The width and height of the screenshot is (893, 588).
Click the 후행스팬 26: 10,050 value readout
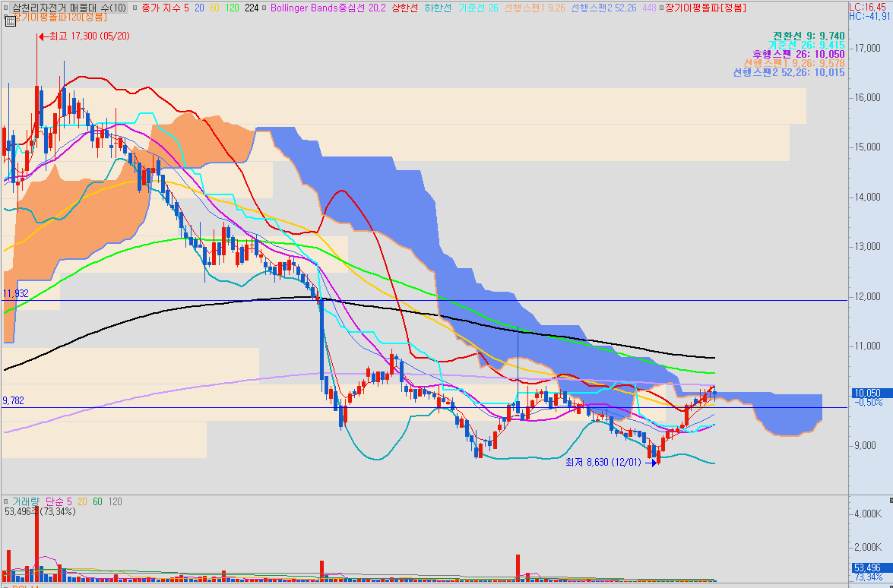pos(799,54)
